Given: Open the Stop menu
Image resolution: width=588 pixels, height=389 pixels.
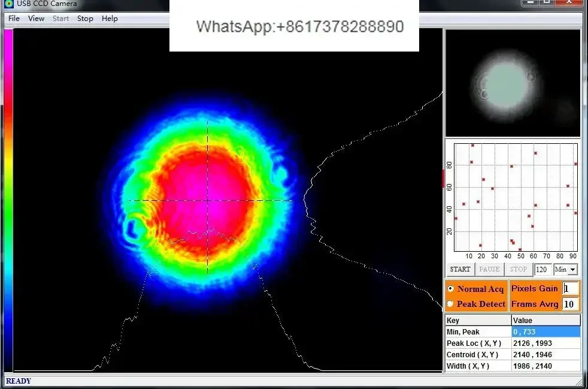Looking at the screenshot, I should click(85, 19).
